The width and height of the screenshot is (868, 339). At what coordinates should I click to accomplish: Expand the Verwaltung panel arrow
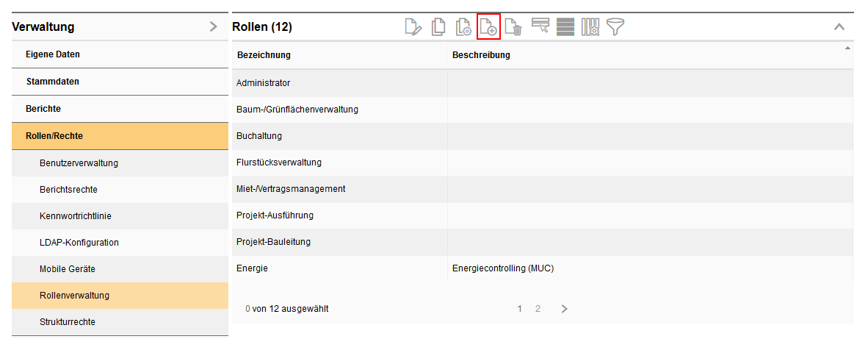[x=213, y=27]
